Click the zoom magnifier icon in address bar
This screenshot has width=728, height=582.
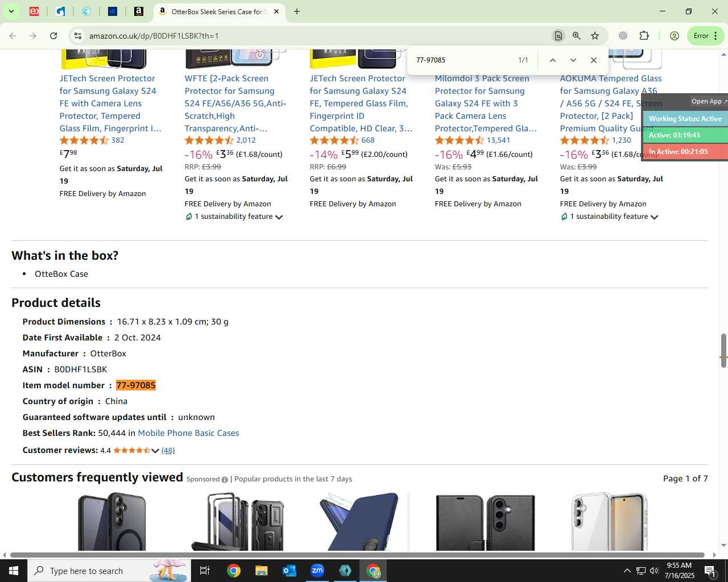[577, 36]
